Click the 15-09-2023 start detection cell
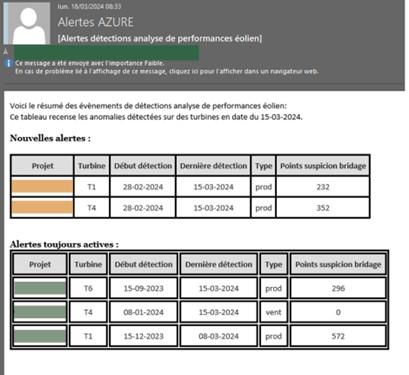 (143, 288)
